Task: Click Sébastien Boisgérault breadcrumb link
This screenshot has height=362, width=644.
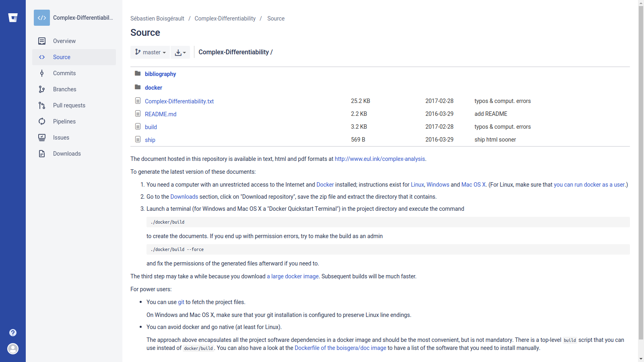Action: tap(157, 19)
